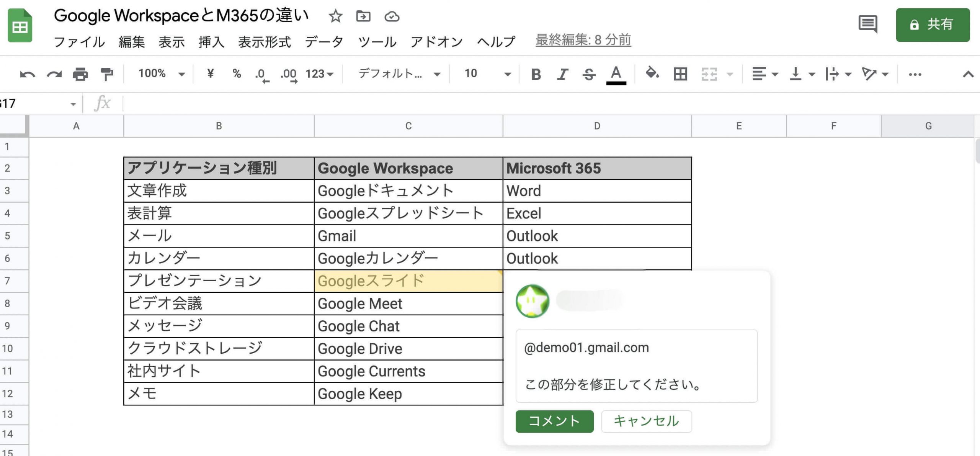This screenshot has height=456, width=980.
Task: Collapse the menu header chevron
Action: coord(968,74)
